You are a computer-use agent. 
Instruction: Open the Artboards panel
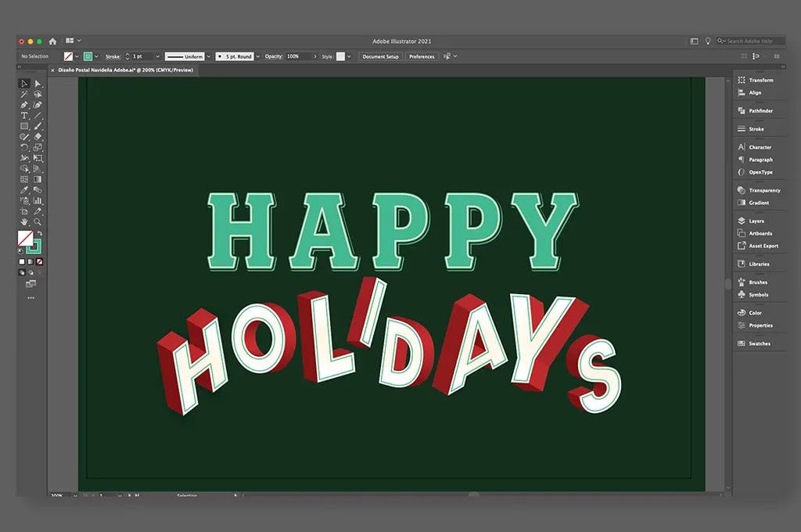(x=757, y=232)
